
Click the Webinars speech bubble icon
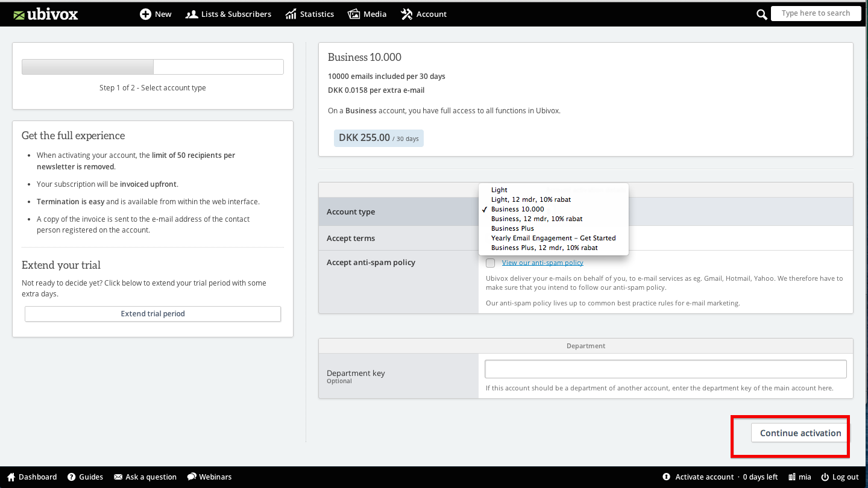192,477
